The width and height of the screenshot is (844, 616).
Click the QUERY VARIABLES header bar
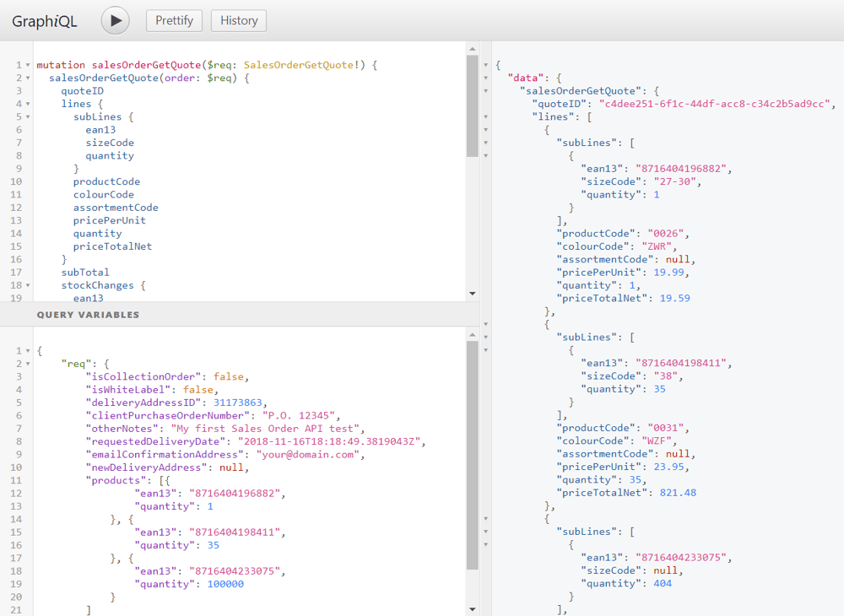(240, 315)
